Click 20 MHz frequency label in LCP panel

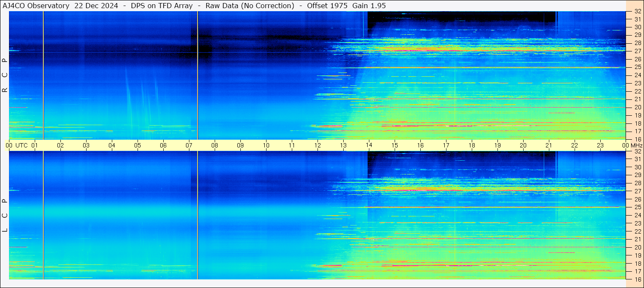tap(637, 247)
